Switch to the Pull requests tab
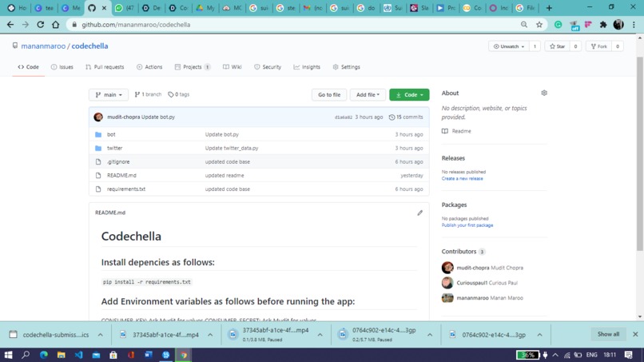The height and width of the screenshot is (362, 644). [x=105, y=67]
